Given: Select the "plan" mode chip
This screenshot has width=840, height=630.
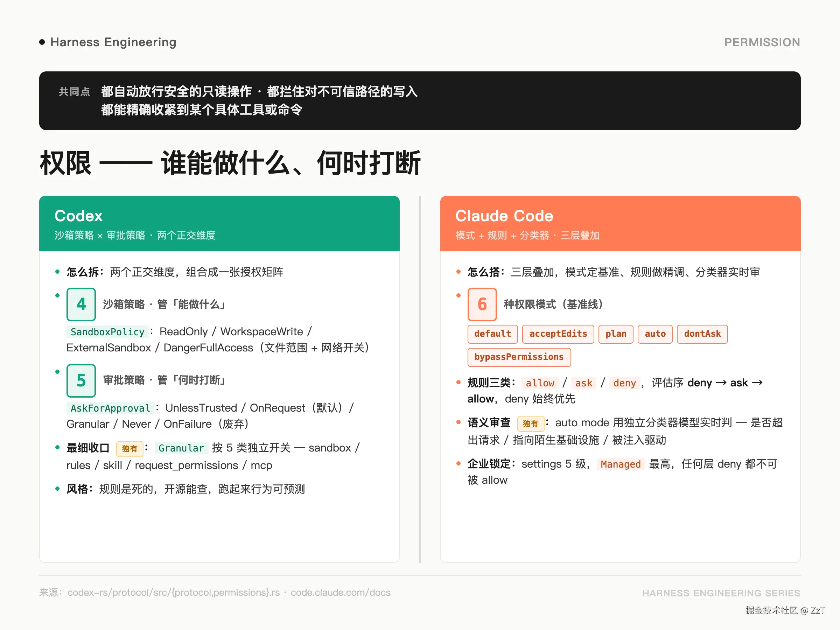Looking at the screenshot, I should (616, 334).
